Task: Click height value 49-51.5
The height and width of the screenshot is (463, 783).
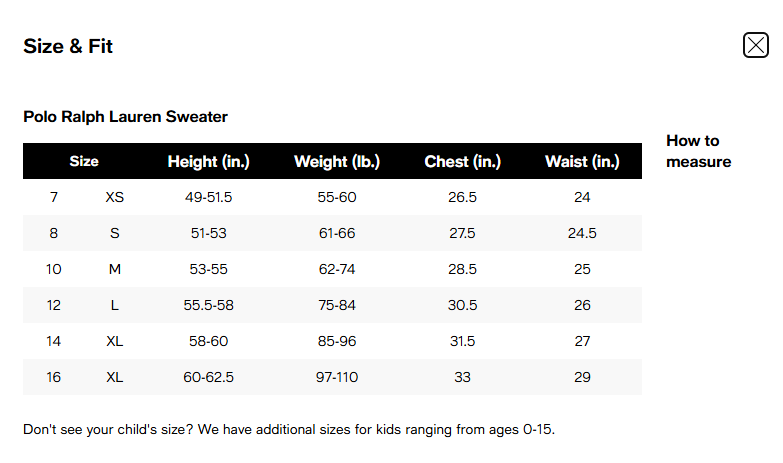Action: point(208,197)
